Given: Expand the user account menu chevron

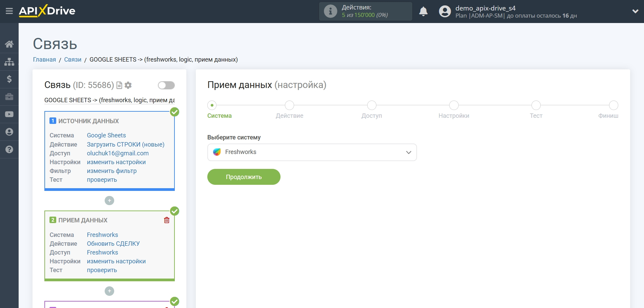Looking at the screenshot, I should (635, 11).
